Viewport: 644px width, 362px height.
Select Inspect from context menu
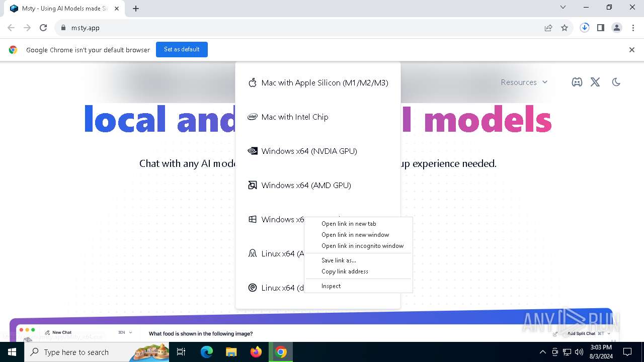[358, 286]
